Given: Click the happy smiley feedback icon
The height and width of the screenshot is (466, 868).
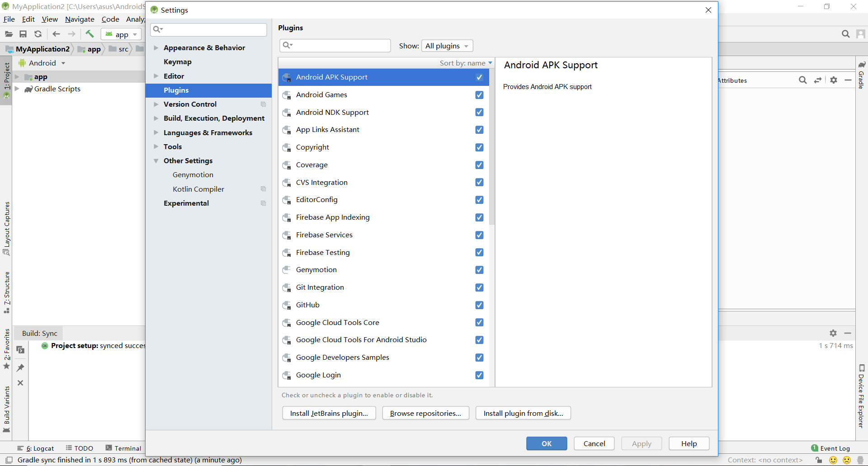Looking at the screenshot, I should (833, 460).
